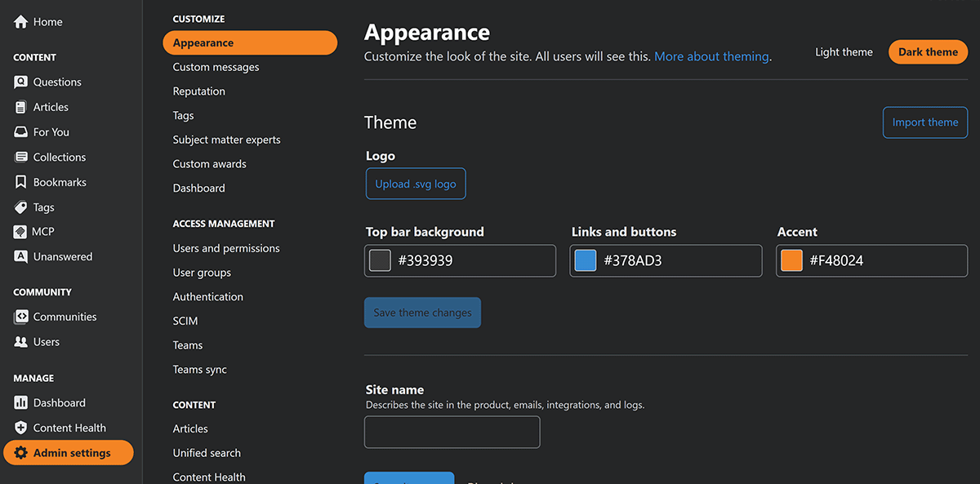
Task: Click the Home icon in sidebar
Action: click(21, 22)
